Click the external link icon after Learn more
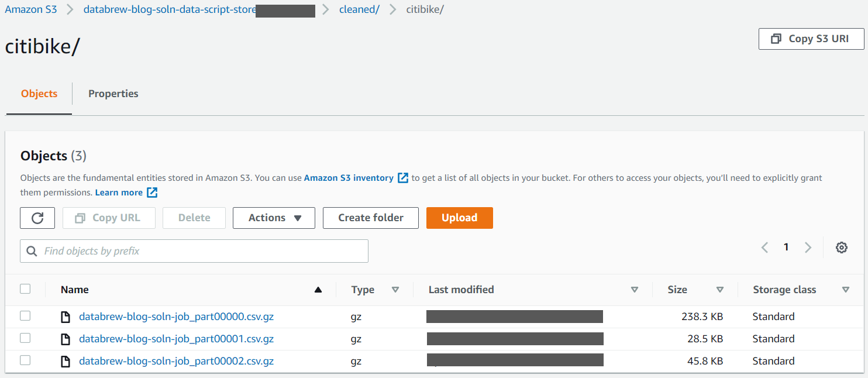The width and height of the screenshot is (868, 378). 152,193
